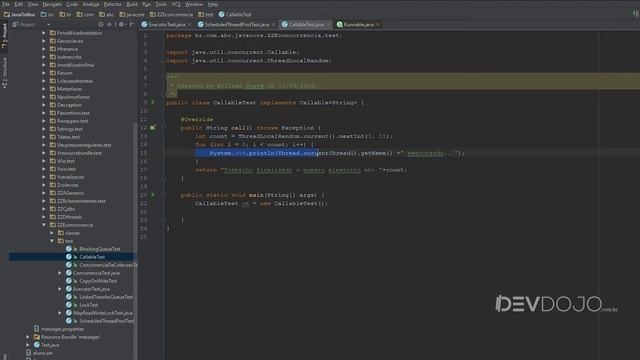Open the Help menu
The width and height of the screenshot is (640, 360).
point(213,4)
